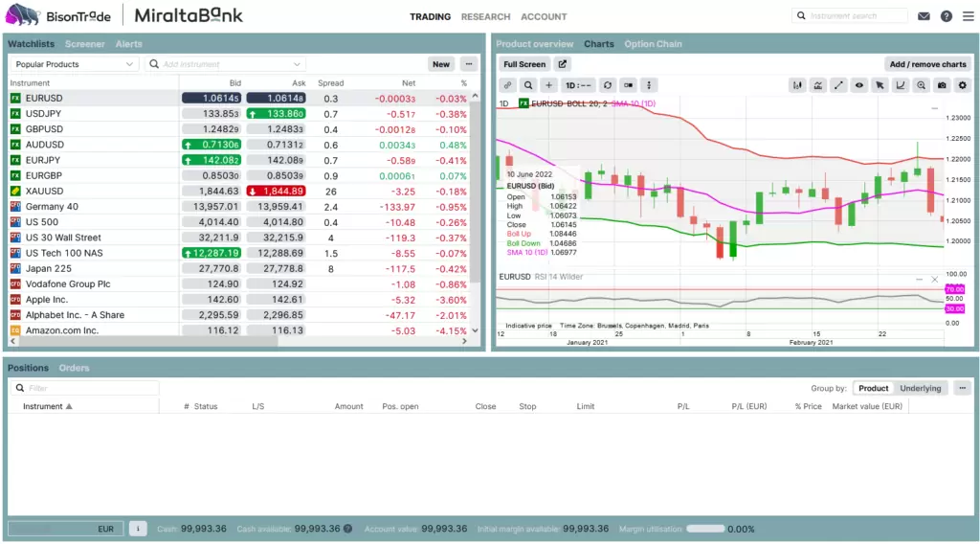Viewport: 980px width, 544px height.
Task: Open the Option Chain tab
Action: point(653,44)
